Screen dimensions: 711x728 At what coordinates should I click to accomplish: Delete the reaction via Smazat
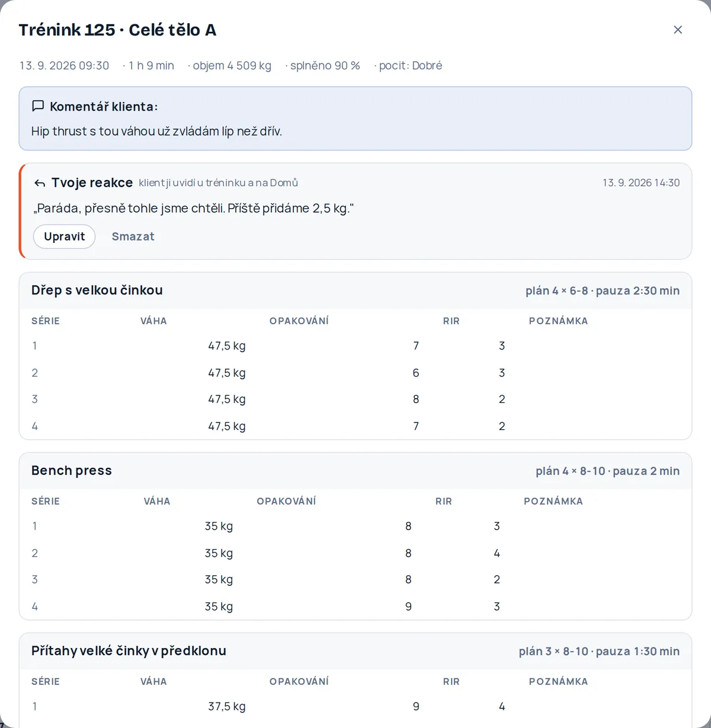133,236
